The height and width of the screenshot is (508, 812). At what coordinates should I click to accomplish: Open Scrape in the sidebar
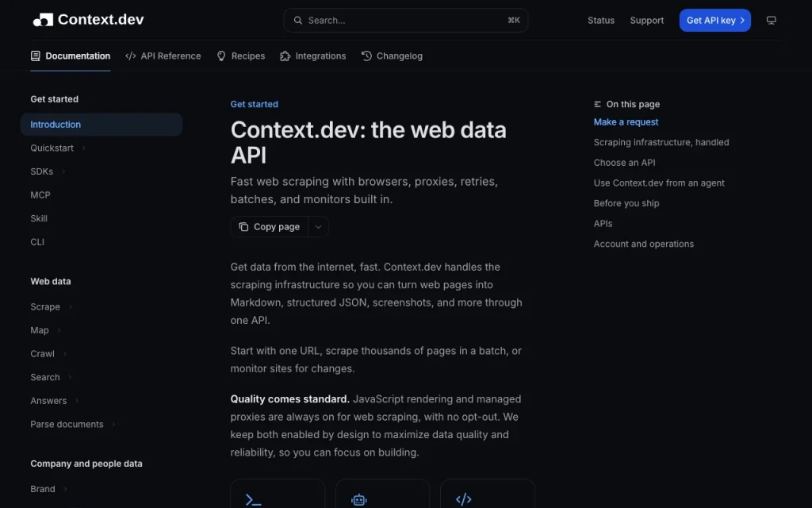tap(45, 307)
